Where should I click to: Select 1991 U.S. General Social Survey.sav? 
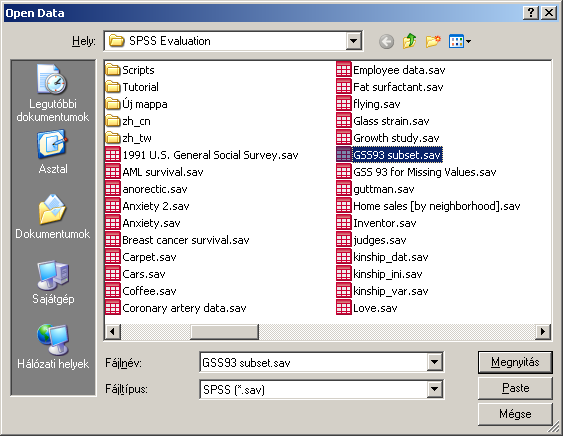coord(210,155)
